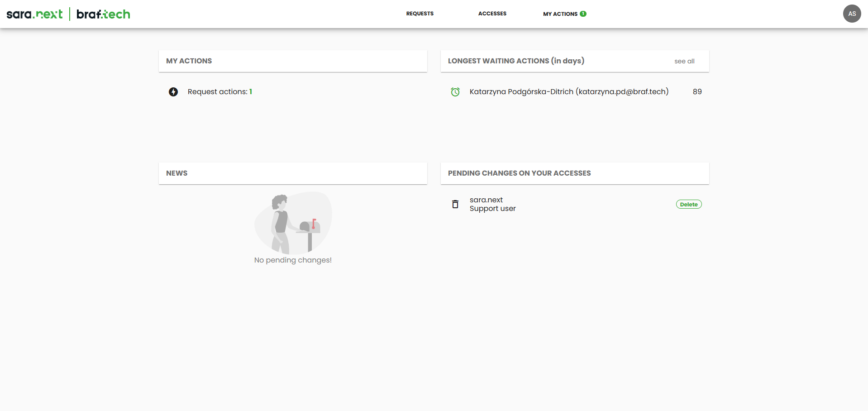The height and width of the screenshot is (411, 868).
Task: Click the Longest Waiting Actions panel header
Action: [x=516, y=61]
